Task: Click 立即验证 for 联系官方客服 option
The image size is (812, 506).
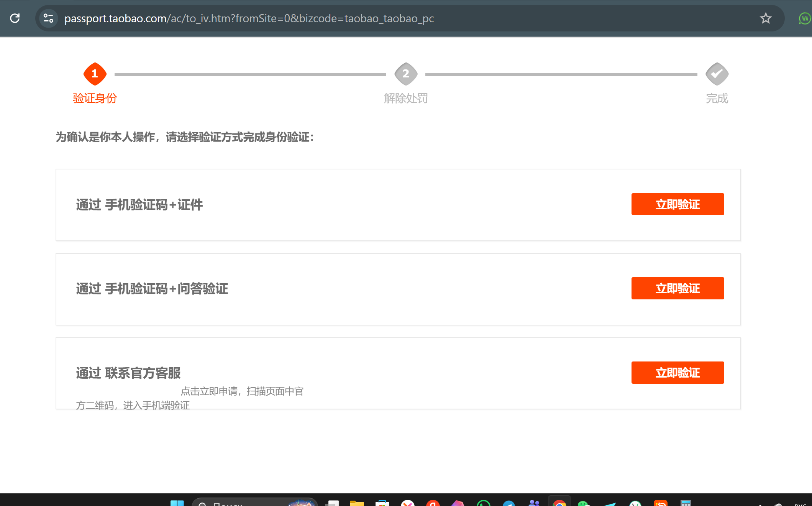Action: (677, 373)
